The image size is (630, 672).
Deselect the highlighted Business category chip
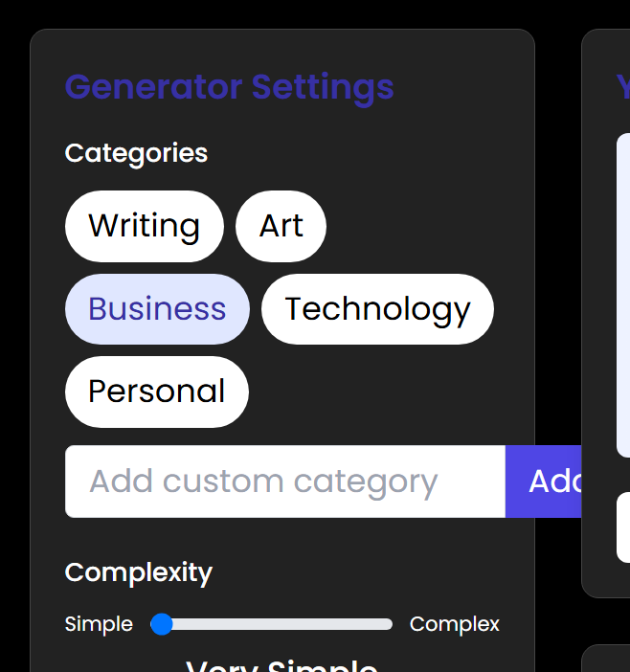pos(157,309)
